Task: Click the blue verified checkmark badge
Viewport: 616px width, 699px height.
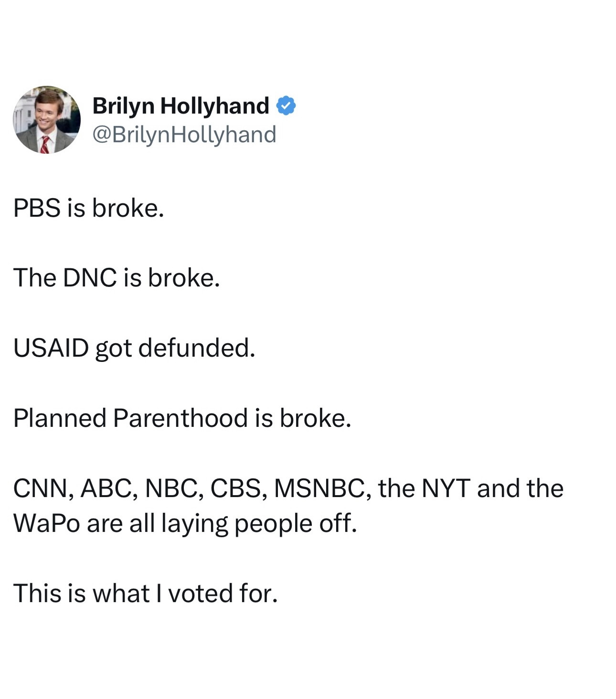Action: pos(286,106)
